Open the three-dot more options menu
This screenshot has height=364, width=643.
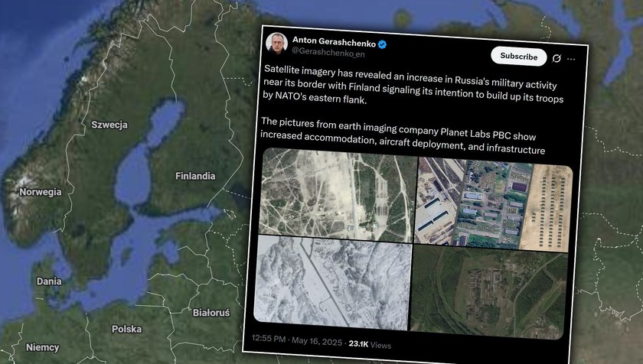(x=571, y=59)
